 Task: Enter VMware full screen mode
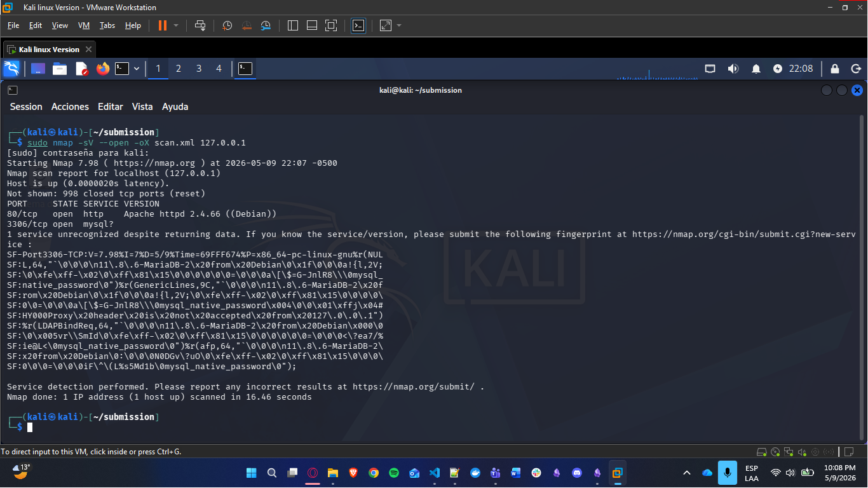click(331, 25)
